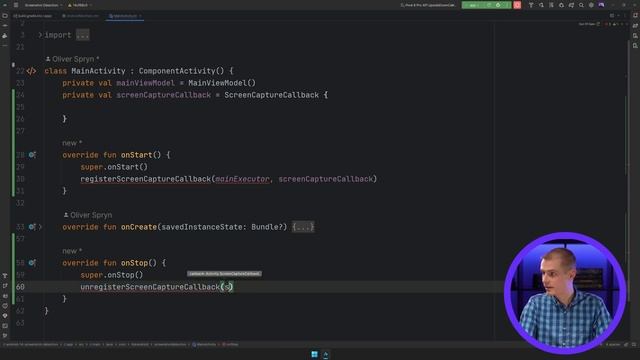
Task: Click onStop in the bottom breadcrumb
Action: pos(231,344)
